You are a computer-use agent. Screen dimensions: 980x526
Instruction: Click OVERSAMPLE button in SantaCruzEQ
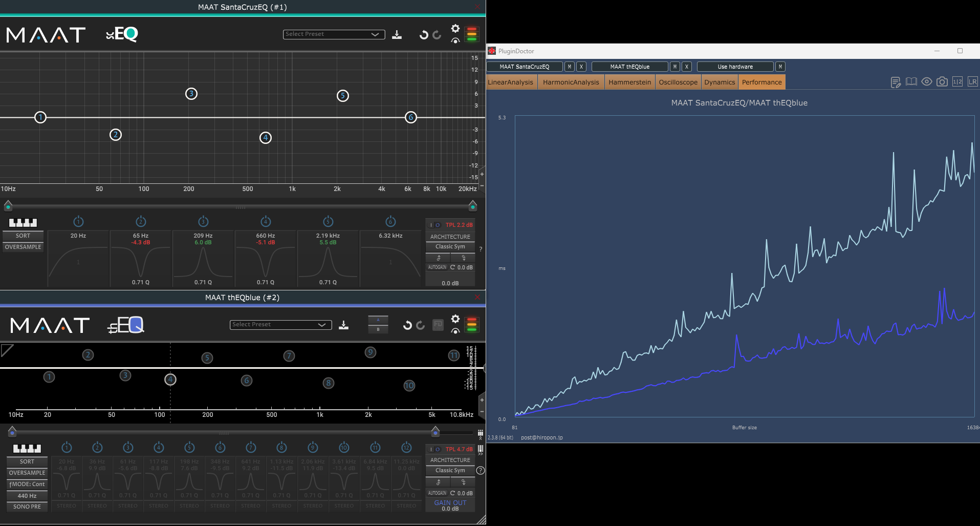pos(23,247)
